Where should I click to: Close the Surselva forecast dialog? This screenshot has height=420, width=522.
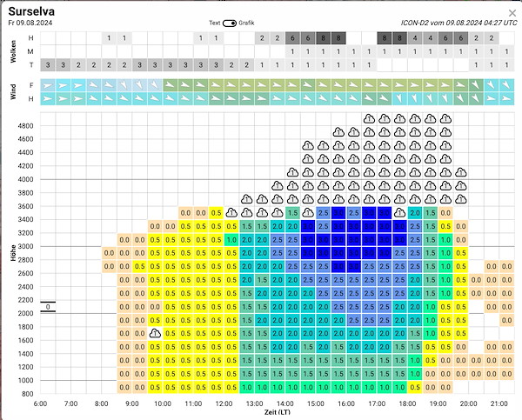512,13
